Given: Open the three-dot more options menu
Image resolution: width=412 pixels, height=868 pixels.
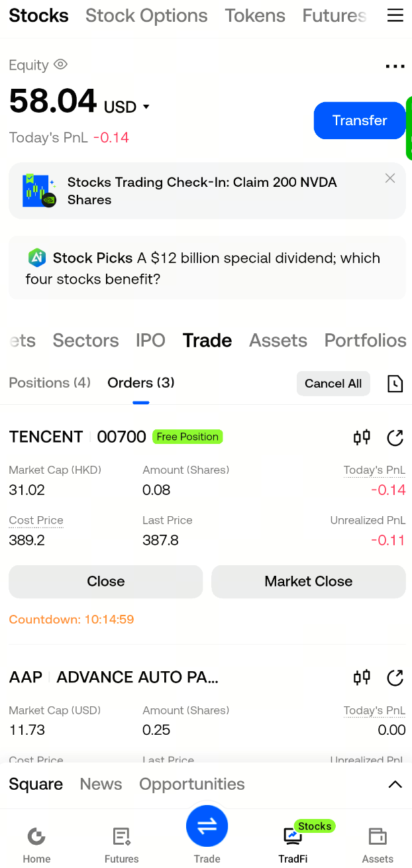Looking at the screenshot, I should [x=395, y=66].
